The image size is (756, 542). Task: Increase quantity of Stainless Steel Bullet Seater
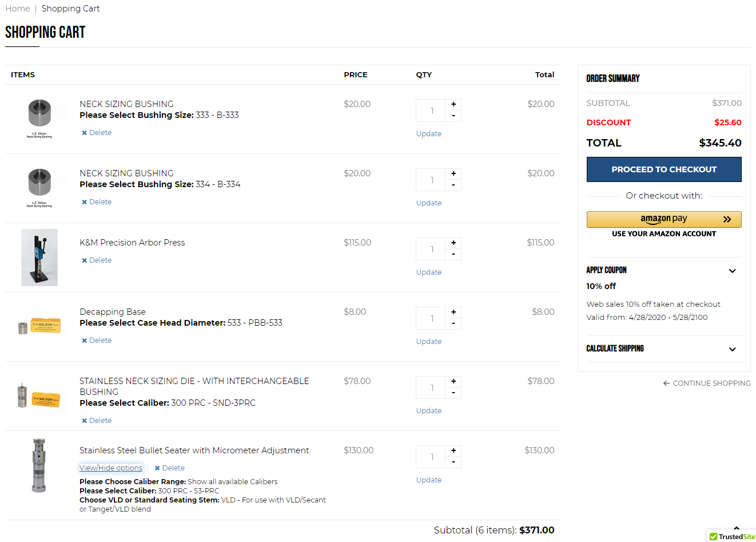coord(453,451)
